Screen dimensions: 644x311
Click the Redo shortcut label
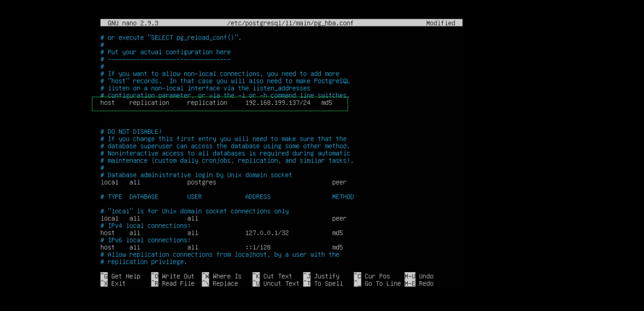(x=426, y=284)
